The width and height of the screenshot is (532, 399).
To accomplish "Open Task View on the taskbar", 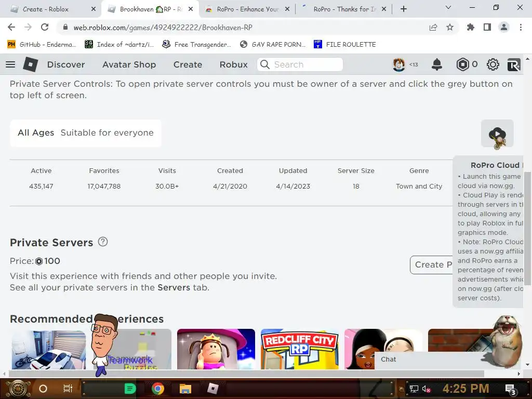I will click(68, 389).
